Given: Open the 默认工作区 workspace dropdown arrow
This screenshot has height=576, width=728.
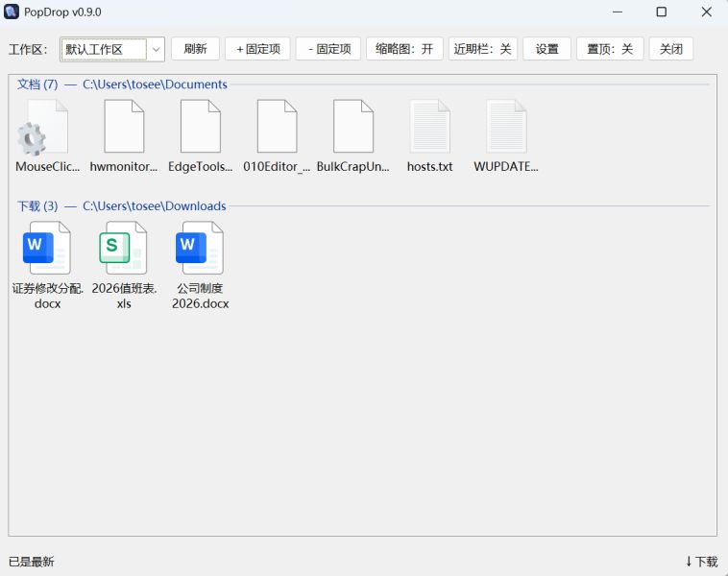Looking at the screenshot, I should [156, 49].
